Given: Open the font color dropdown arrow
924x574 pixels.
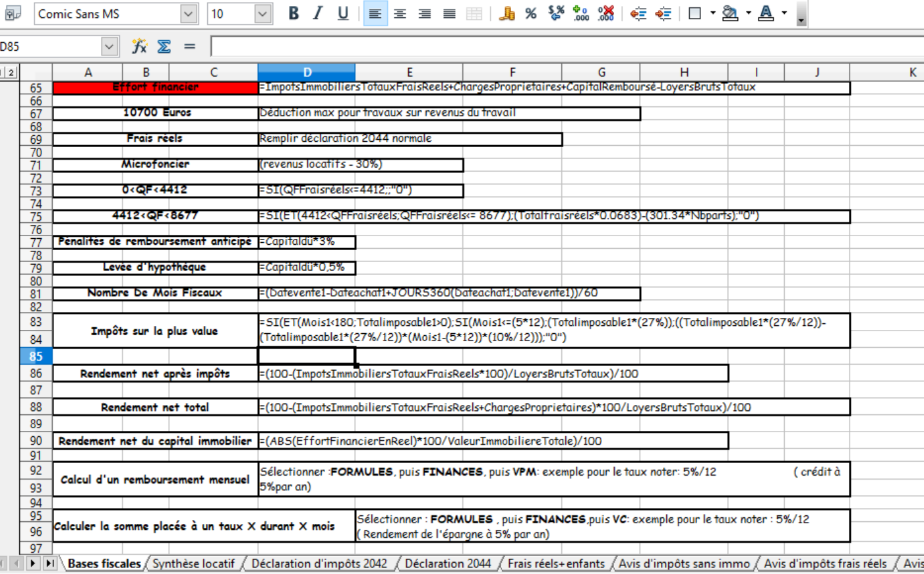Looking at the screenshot, I should (784, 13).
